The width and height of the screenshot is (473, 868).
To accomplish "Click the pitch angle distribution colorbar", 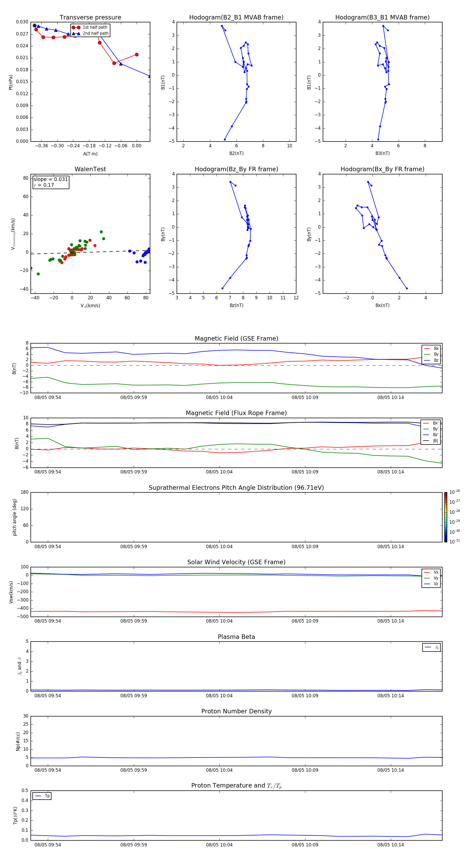I will click(x=445, y=517).
